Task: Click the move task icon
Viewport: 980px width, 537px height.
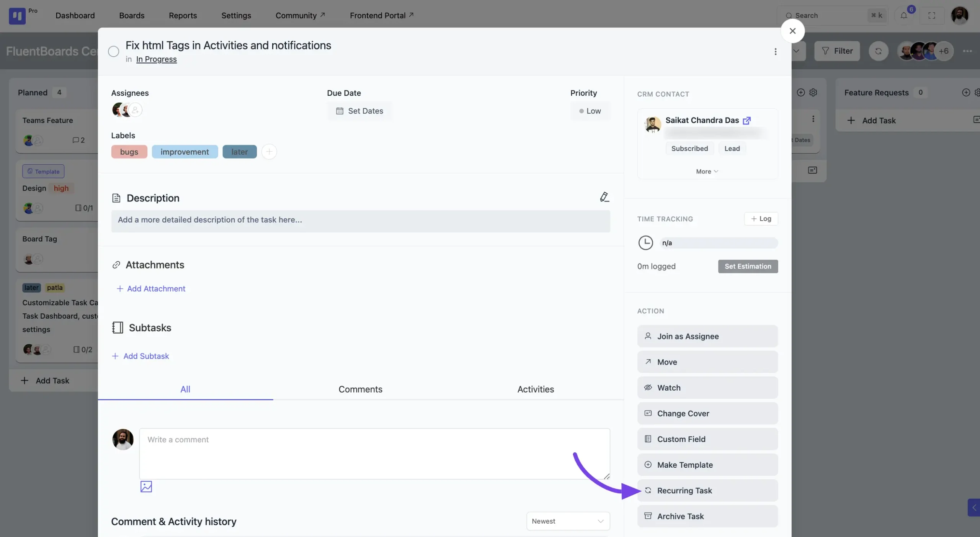Action: pos(647,362)
